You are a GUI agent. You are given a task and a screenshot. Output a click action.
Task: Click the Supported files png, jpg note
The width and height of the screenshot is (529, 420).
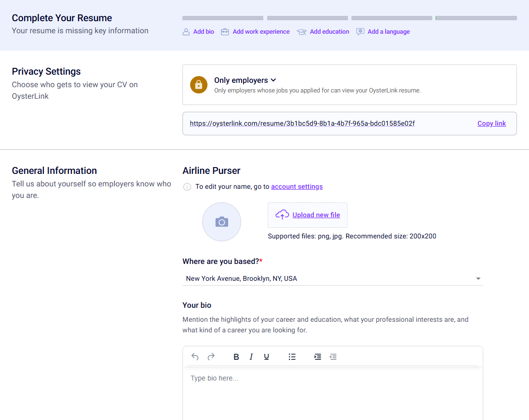point(352,236)
